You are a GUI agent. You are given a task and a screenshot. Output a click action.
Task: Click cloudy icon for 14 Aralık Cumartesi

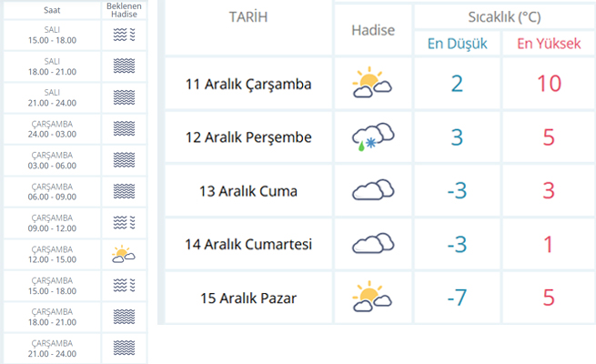coord(373,243)
